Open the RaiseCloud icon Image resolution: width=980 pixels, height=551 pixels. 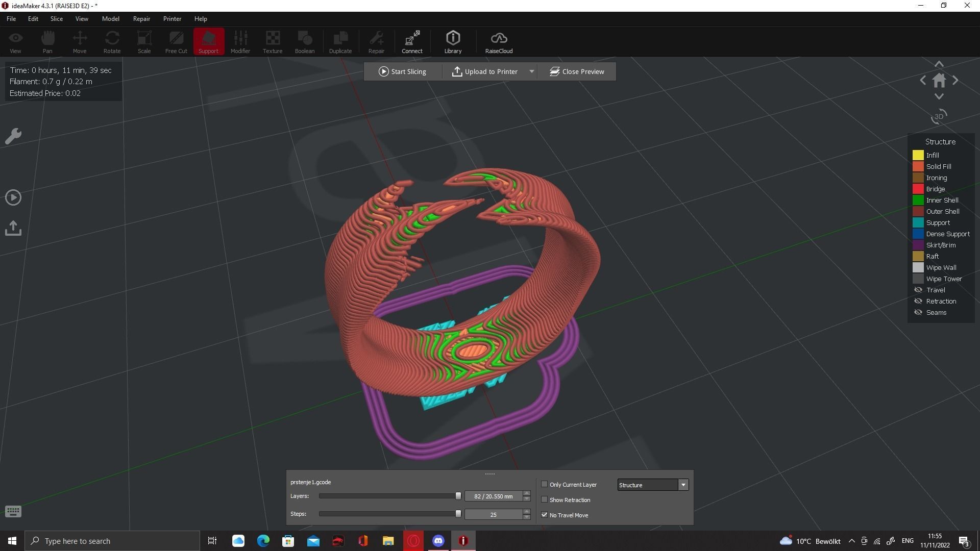point(499,42)
